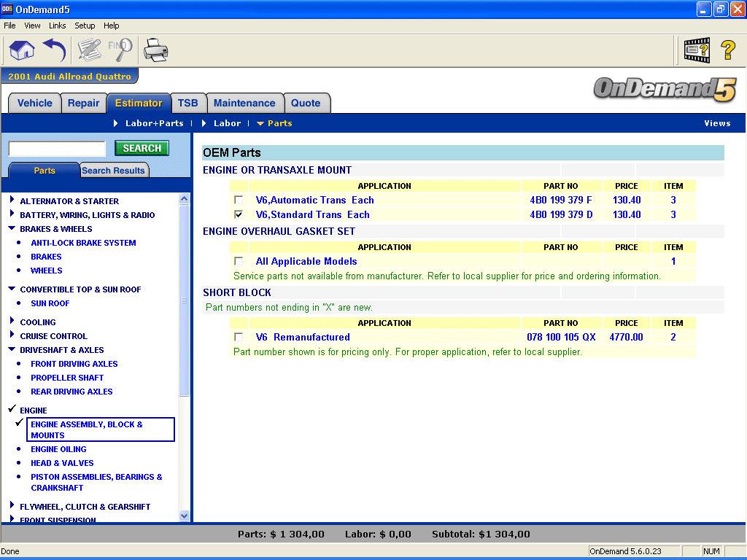Open the Maintenance tab
Viewport: 747px width, 560px height.
pos(244,103)
